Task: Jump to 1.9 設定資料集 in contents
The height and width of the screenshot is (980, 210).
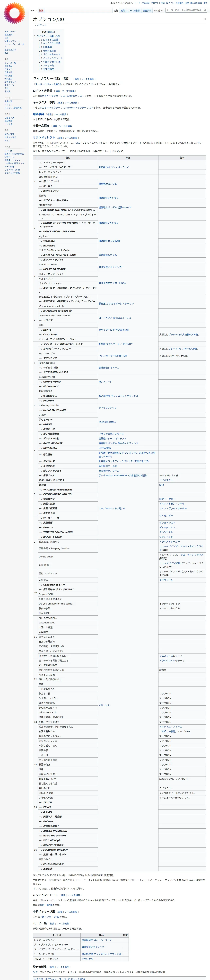Action: pyautogui.click(x=46, y=69)
